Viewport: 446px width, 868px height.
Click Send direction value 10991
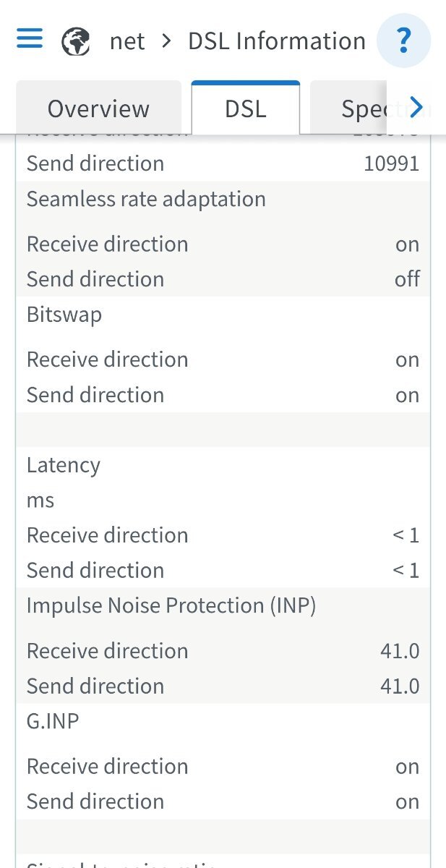coord(391,163)
